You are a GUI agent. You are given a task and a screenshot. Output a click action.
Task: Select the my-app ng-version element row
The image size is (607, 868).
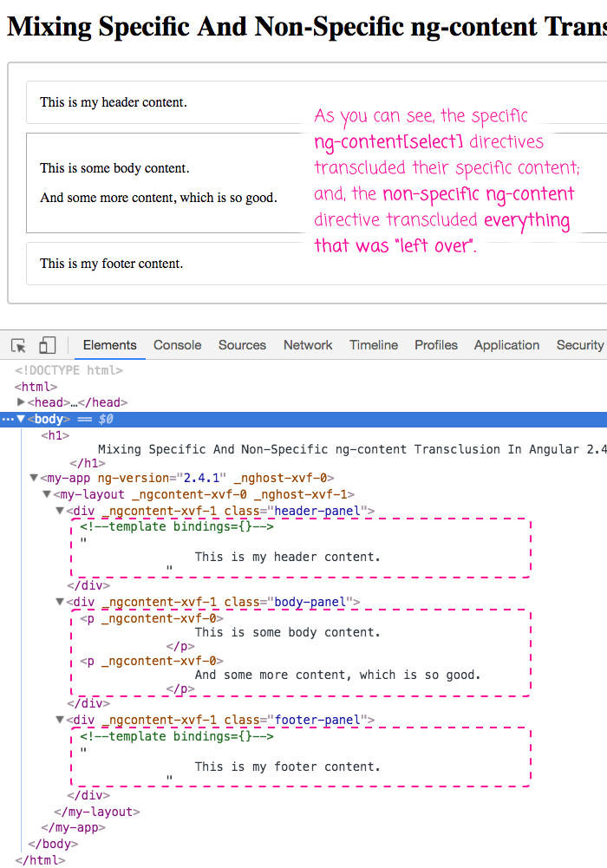coord(187,478)
